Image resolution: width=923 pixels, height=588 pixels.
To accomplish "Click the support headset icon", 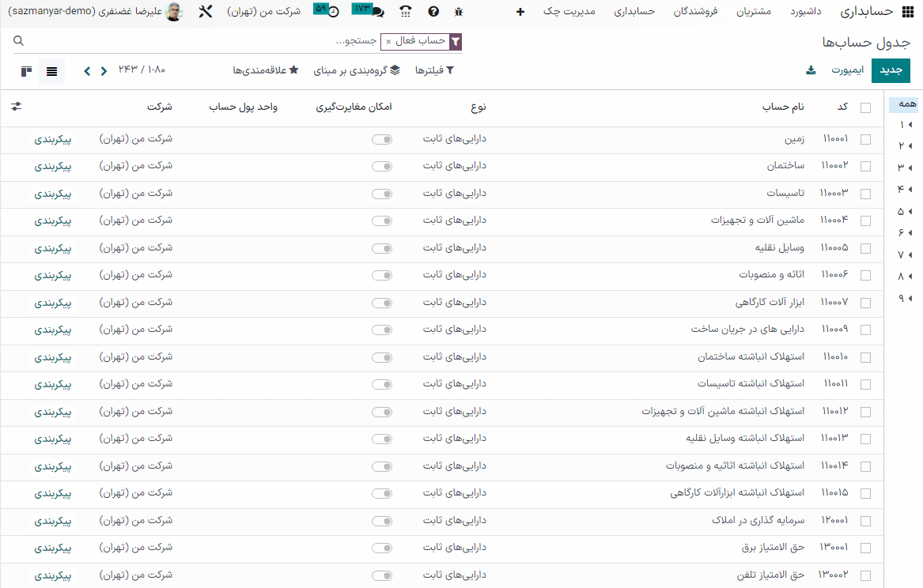I will (406, 11).
